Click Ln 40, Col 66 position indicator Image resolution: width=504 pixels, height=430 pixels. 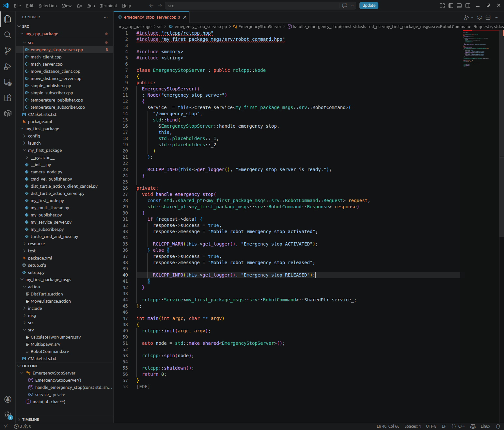click(x=388, y=426)
